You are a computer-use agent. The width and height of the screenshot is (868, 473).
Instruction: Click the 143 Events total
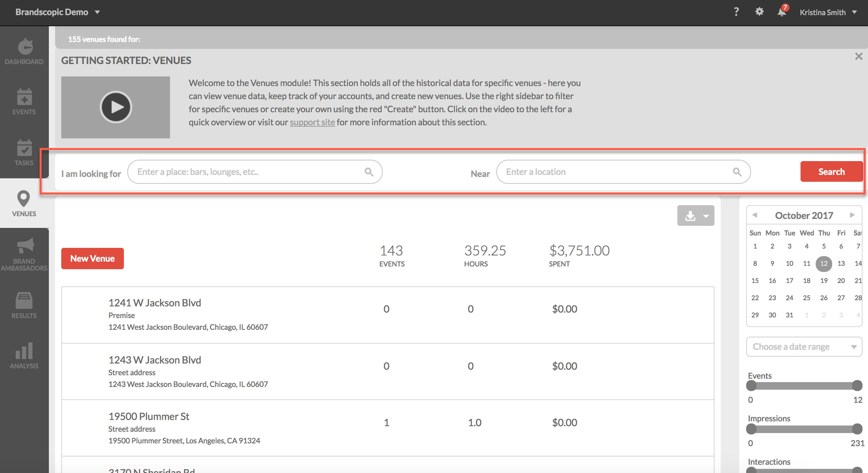392,255
